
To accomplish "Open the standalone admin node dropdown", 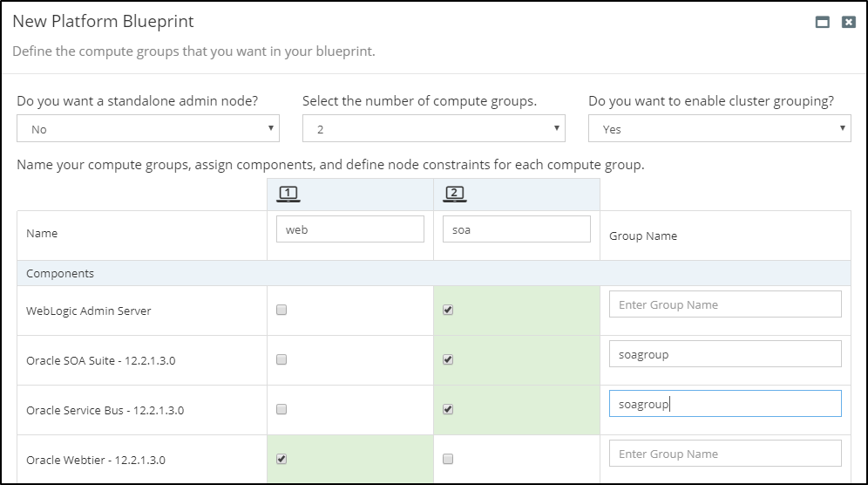I will click(x=148, y=129).
